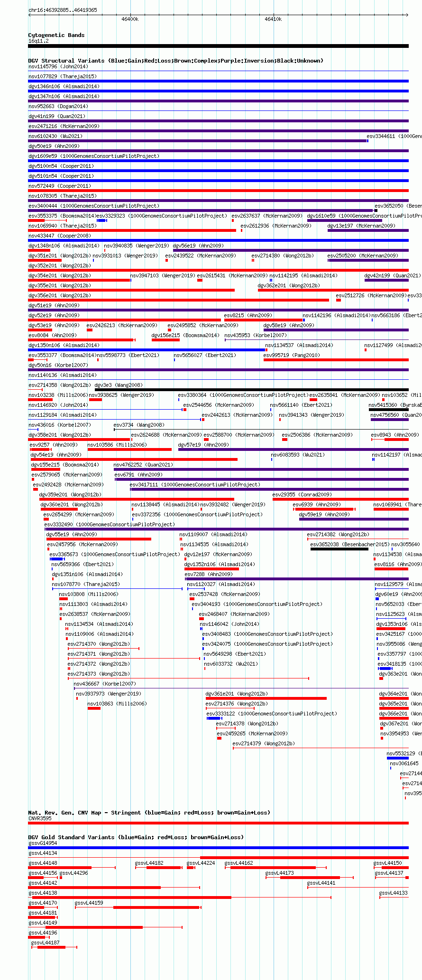Open variant dgv1346n106 (Alsmadi2014)
Viewport: 422px width, 980px height.
(x=64, y=86)
